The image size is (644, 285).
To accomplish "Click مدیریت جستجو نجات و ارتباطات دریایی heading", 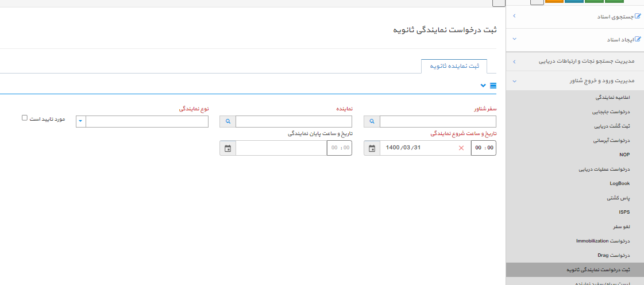I will point(587,61).
